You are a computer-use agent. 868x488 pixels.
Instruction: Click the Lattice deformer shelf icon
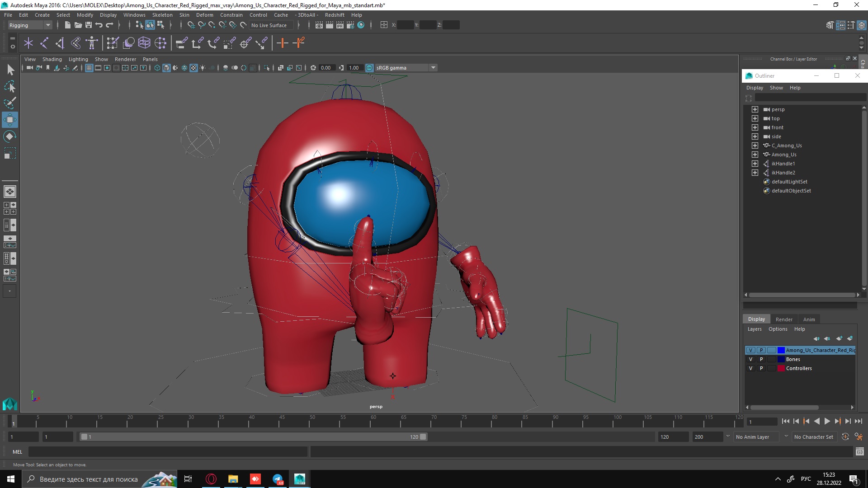144,43
